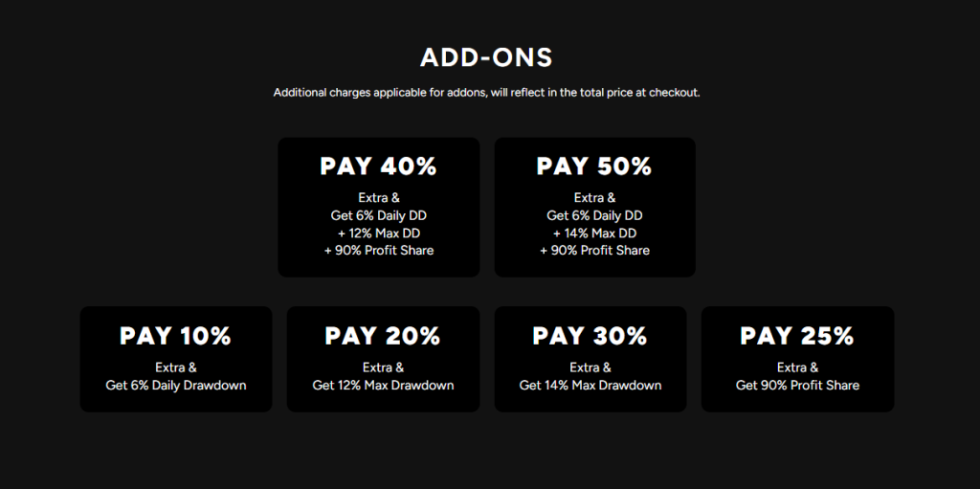Choose the PAY 50% add-on title
This screenshot has width=980, height=489.
tap(594, 167)
